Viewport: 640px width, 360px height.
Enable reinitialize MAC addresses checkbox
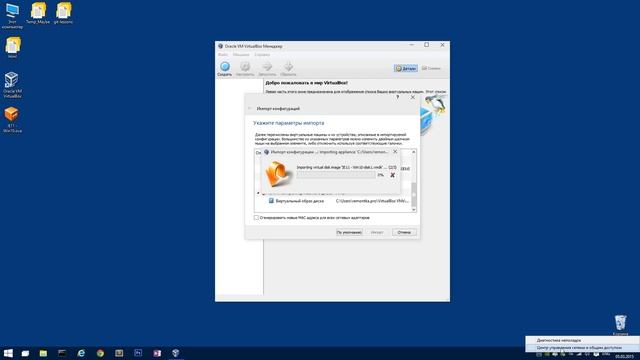click(256, 218)
